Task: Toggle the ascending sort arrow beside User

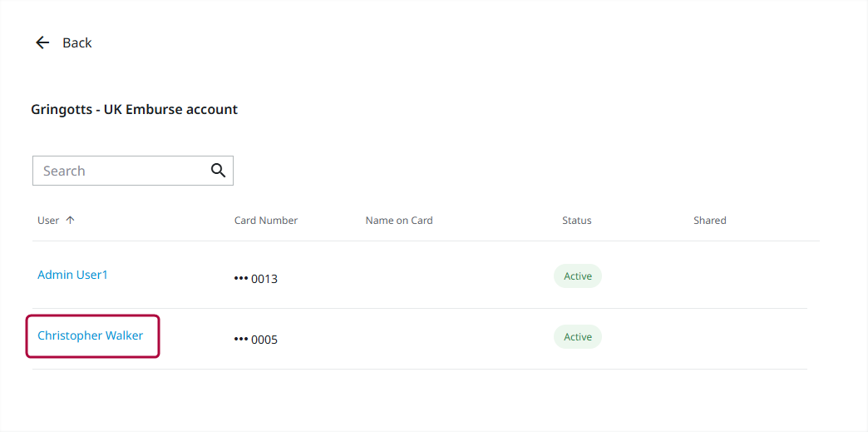Action: point(70,221)
